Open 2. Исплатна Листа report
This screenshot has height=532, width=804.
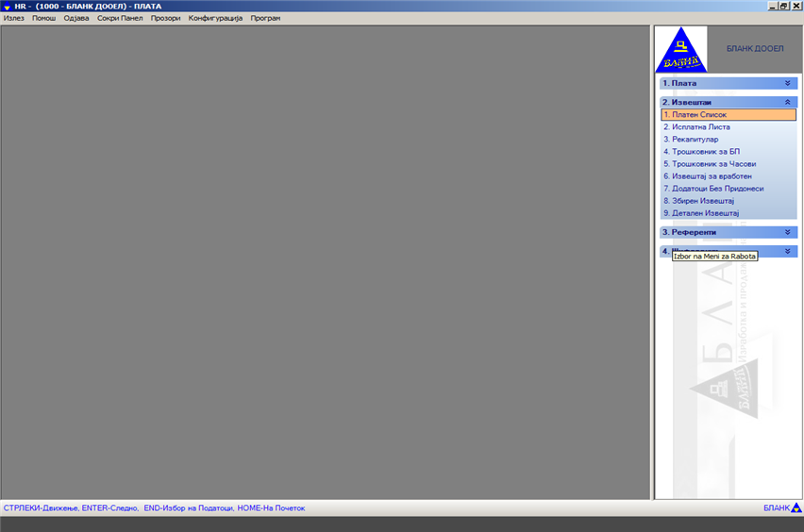pos(696,127)
